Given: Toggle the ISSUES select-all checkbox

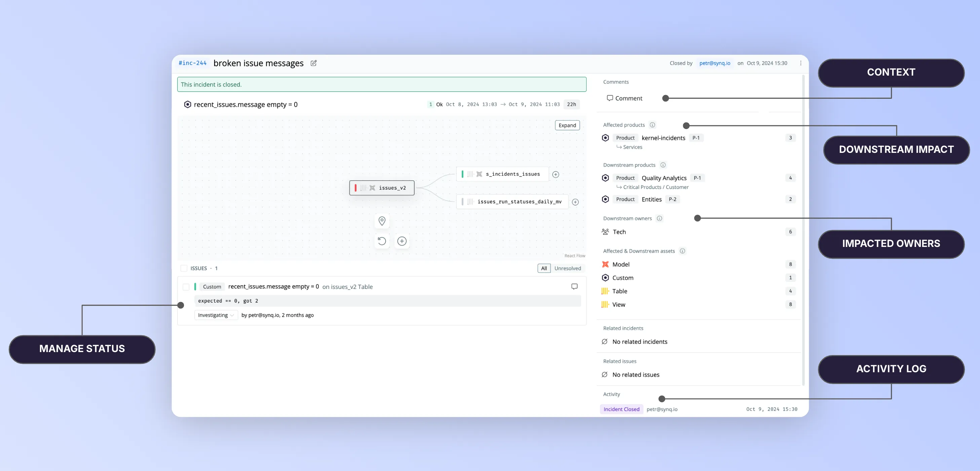Looking at the screenshot, I should tap(184, 268).
